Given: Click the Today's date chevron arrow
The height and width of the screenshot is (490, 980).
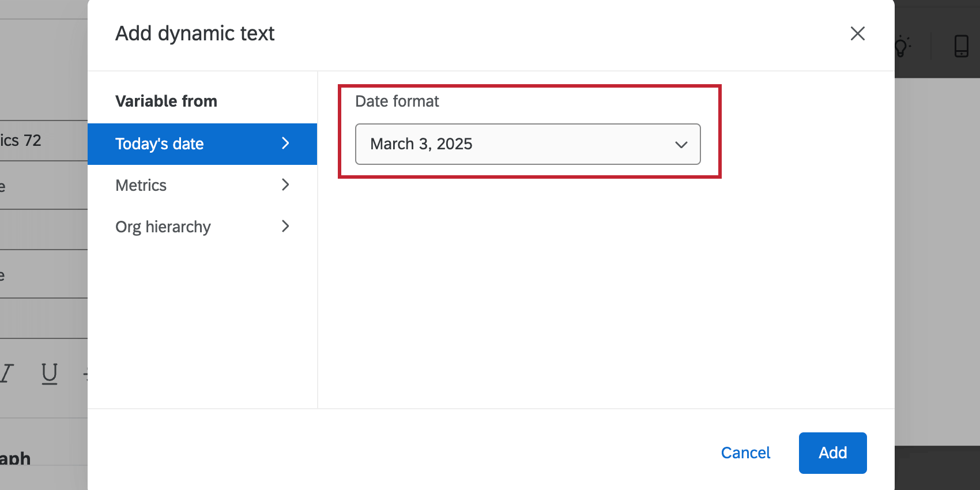Looking at the screenshot, I should pos(285,144).
